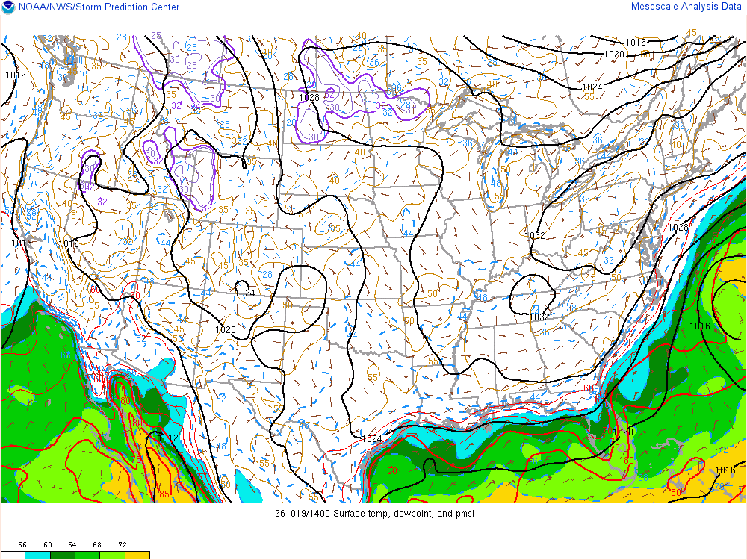
Task: Select the map caption '261019/1400 Surface temp, dewpoint, and pmsl'
Action: point(374,514)
